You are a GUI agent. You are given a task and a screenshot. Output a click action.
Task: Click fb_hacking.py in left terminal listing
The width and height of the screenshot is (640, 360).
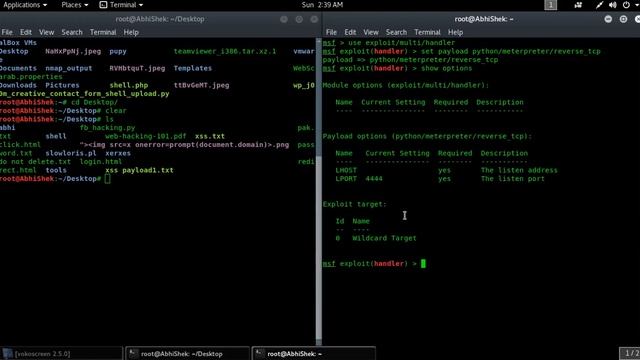(107, 128)
